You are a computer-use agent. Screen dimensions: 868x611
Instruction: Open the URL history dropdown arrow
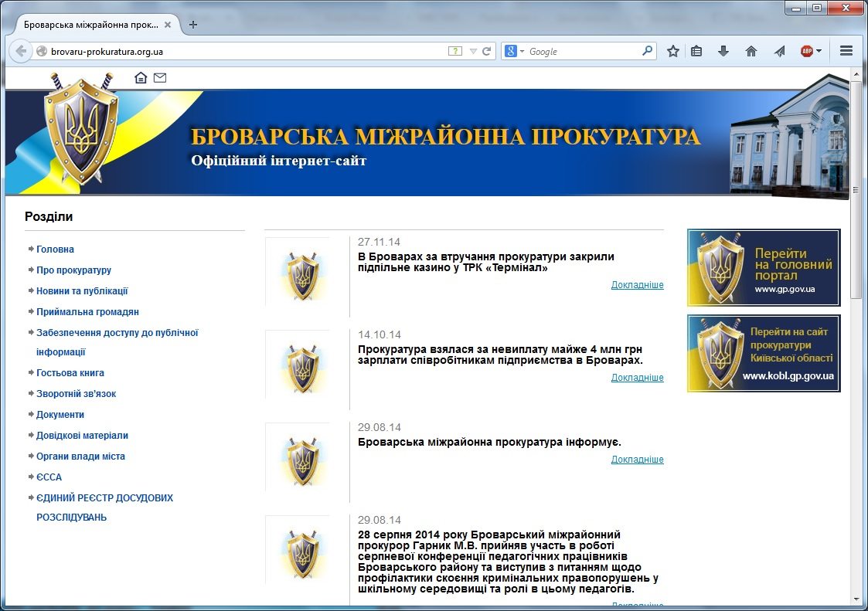coord(473,51)
